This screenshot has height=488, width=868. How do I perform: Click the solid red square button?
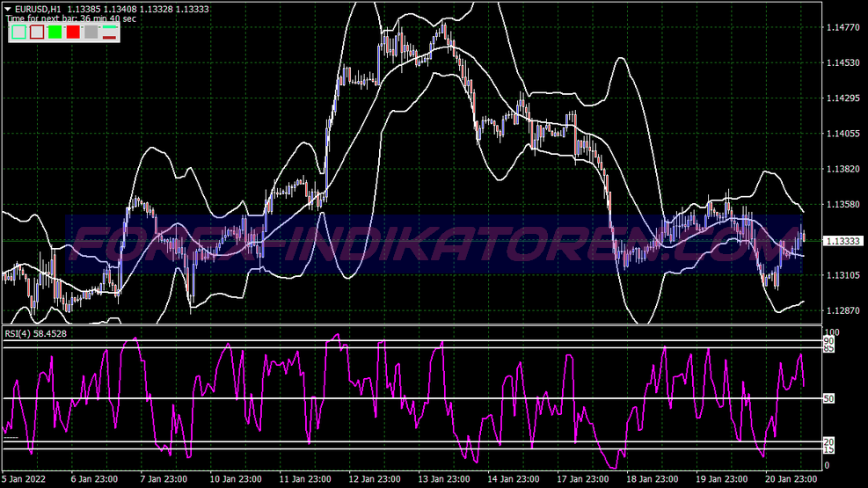(x=73, y=33)
